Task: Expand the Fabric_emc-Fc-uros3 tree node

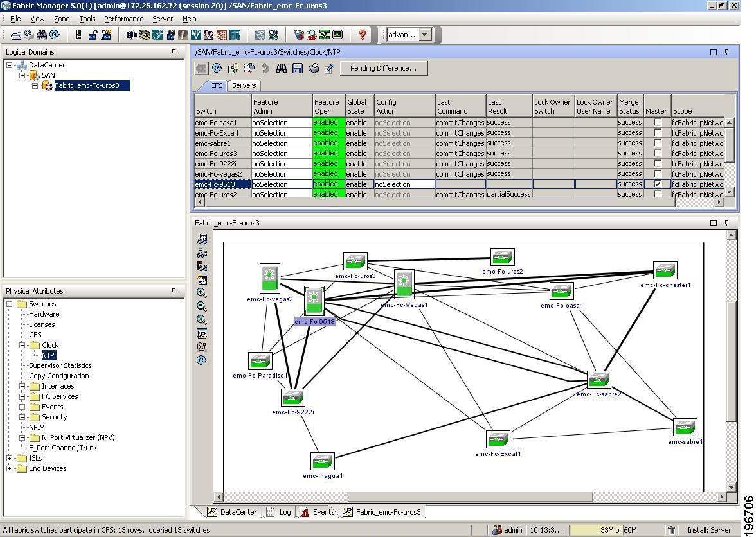Action: coord(35,85)
